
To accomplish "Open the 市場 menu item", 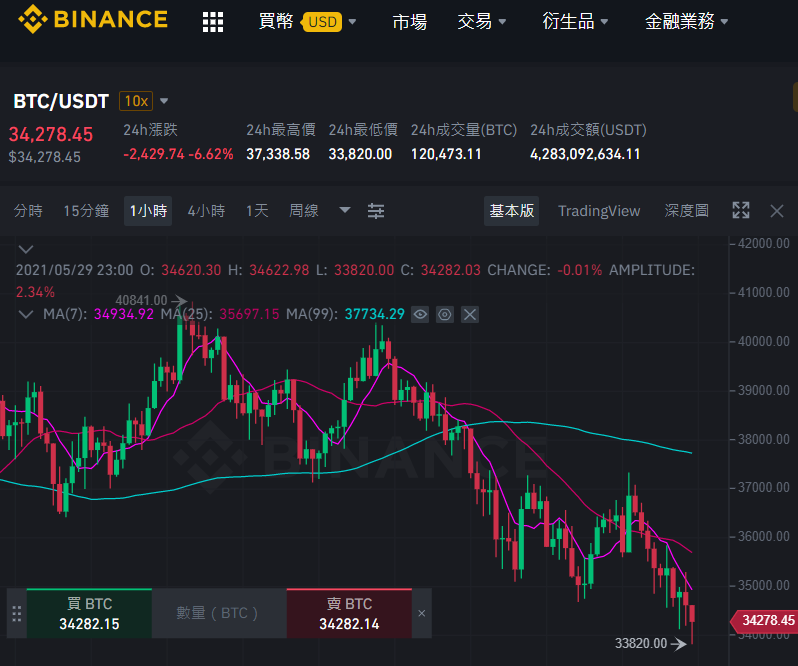I will (x=409, y=21).
